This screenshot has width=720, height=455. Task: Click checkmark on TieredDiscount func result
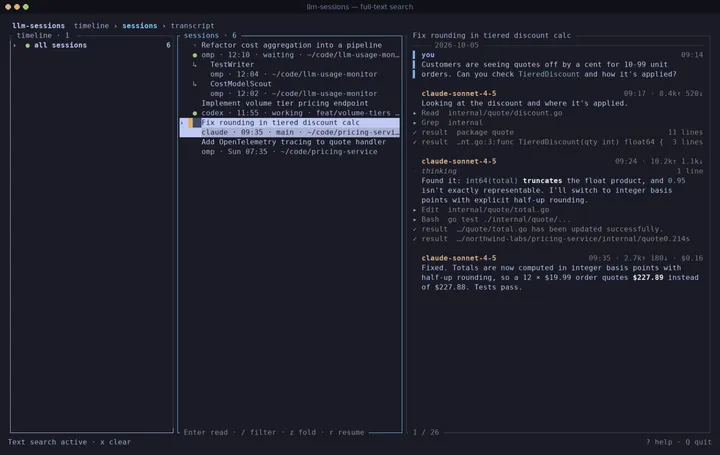pos(415,142)
